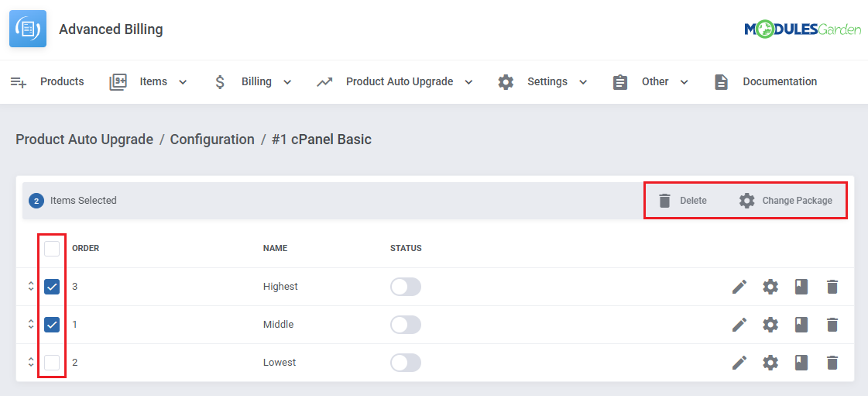The image size is (868, 396).
Task: Expand the Other dropdown chevron
Action: pos(684,82)
